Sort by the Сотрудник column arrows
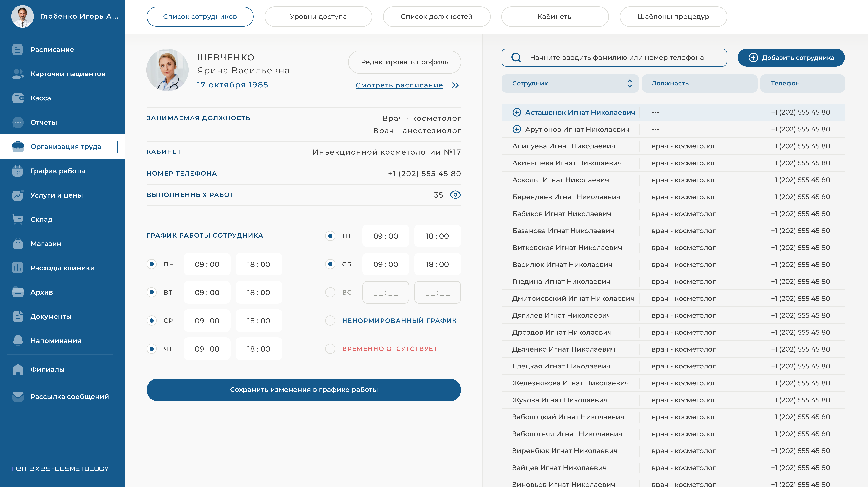868x487 pixels. point(629,83)
